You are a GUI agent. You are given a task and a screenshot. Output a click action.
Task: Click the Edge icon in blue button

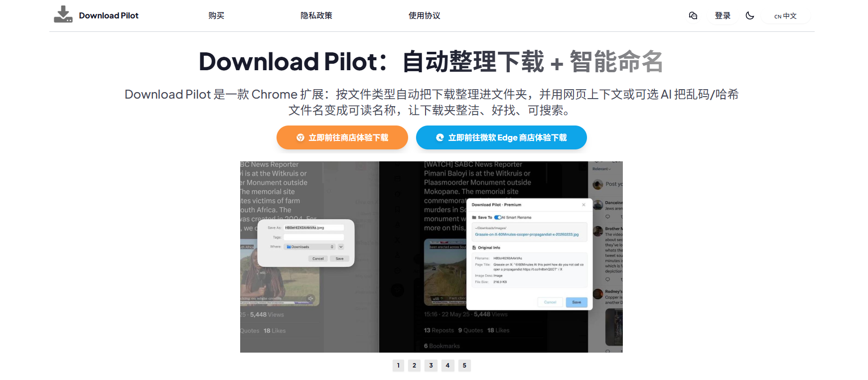coord(440,137)
